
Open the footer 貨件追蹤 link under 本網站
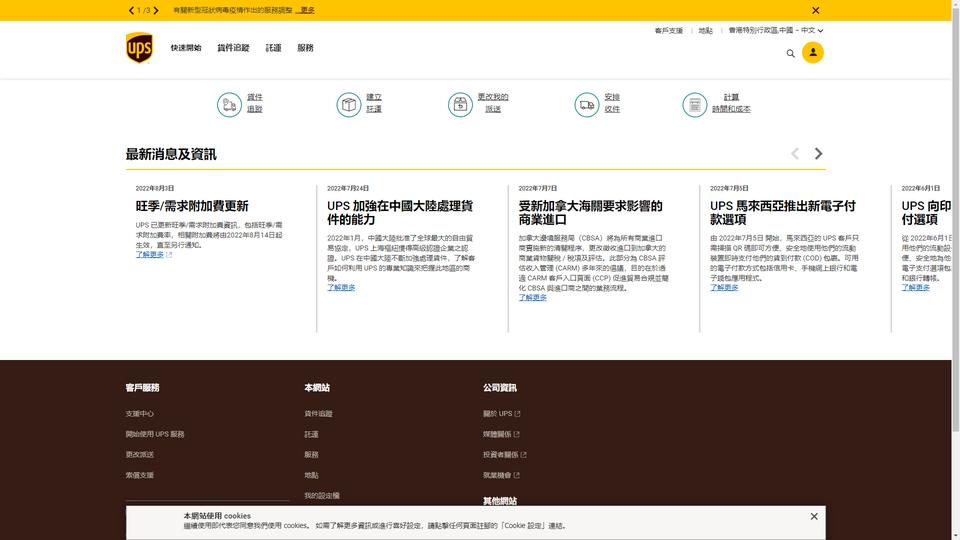pyautogui.click(x=318, y=414)
